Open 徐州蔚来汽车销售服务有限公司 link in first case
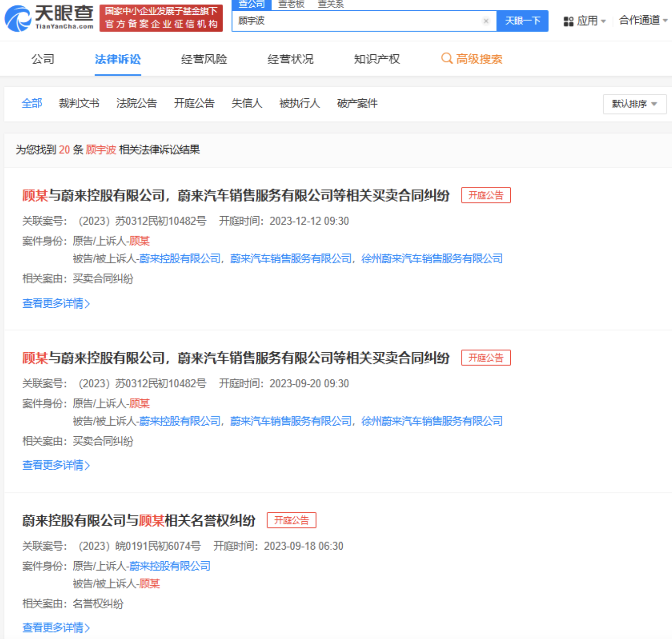This screenshot has width=672, height=639. click(432, 258)
